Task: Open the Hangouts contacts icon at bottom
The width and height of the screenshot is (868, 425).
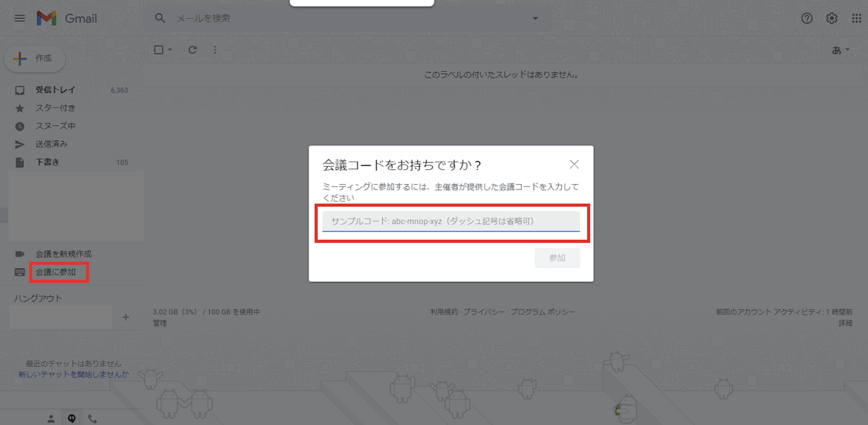Action: pyautogui.click(x=51, y=418)
